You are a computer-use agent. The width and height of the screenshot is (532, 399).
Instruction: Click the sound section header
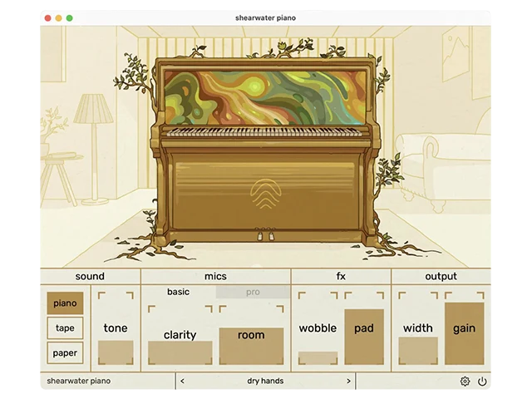tap(90, 276)
